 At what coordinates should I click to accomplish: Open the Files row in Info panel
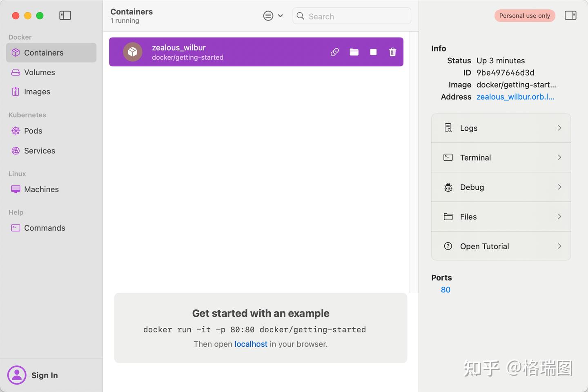501,217
